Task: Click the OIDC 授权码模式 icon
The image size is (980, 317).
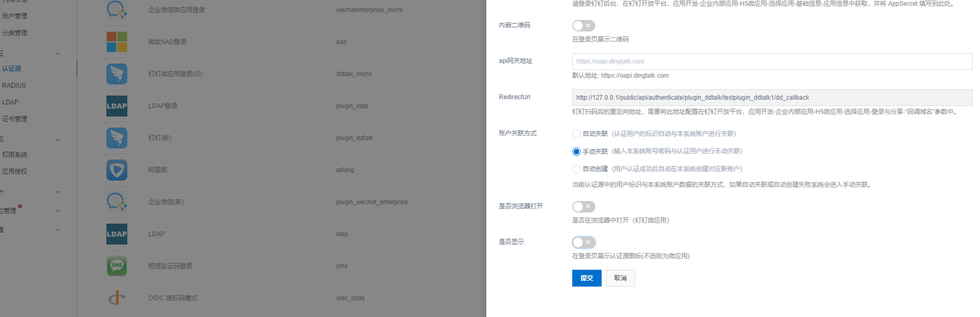Action: tap(117, 298)
